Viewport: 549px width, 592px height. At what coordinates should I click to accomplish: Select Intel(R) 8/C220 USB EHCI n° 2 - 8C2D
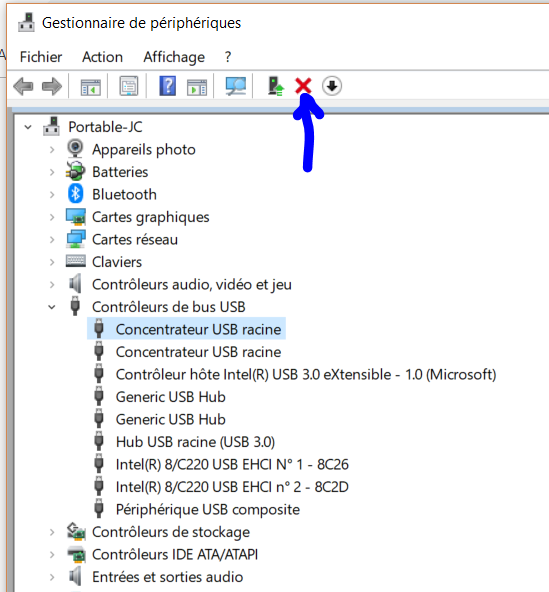coord(232,487)
